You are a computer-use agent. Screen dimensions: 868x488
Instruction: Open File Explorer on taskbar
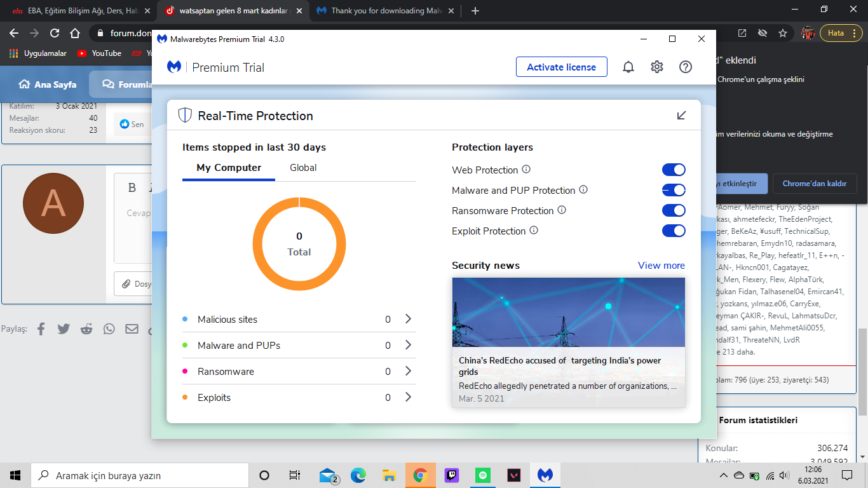[x=390, y=475]
